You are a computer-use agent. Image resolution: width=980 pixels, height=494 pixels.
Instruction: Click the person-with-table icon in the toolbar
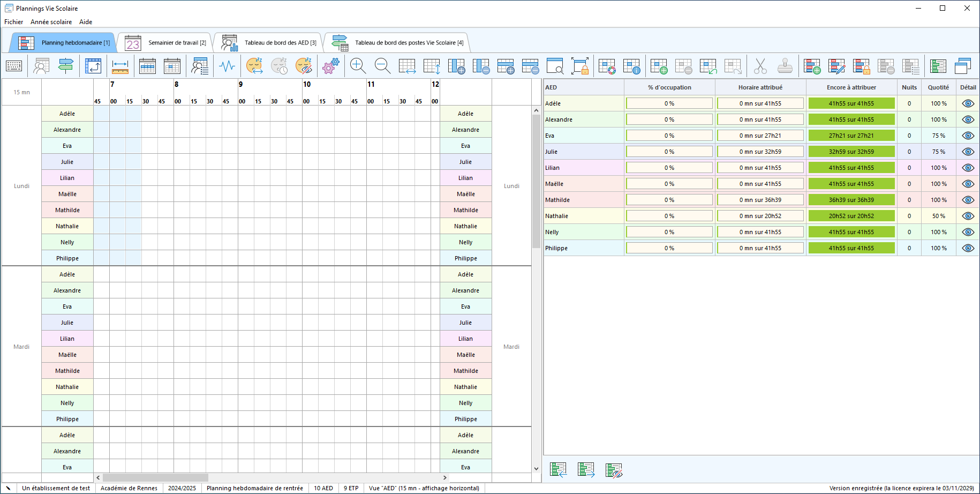pos(41,66)
